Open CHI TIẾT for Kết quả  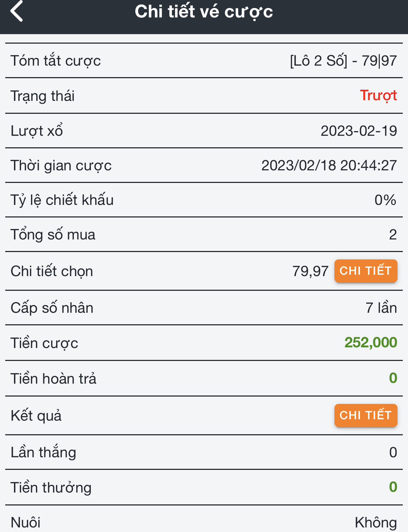365,415
